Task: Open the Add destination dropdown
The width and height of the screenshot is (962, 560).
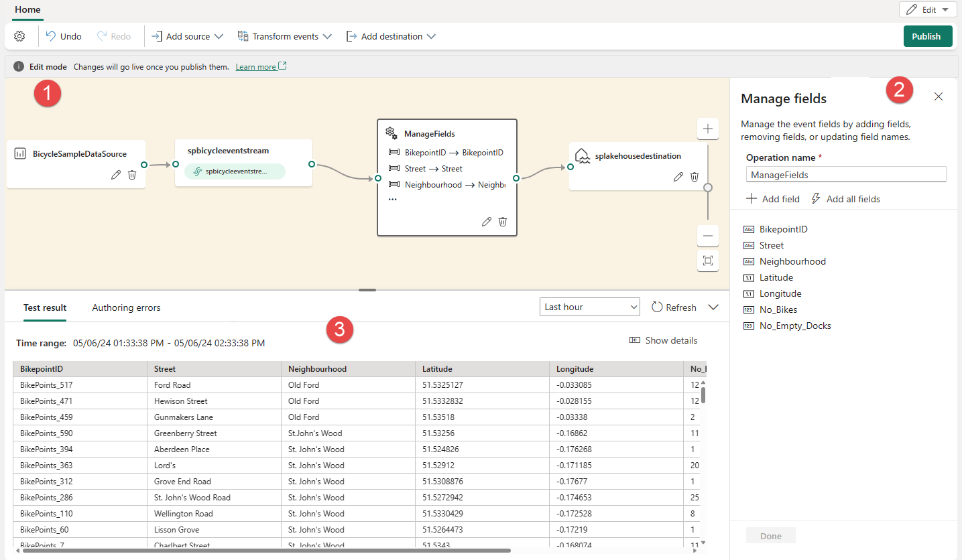Action: [x=391, y=36]
